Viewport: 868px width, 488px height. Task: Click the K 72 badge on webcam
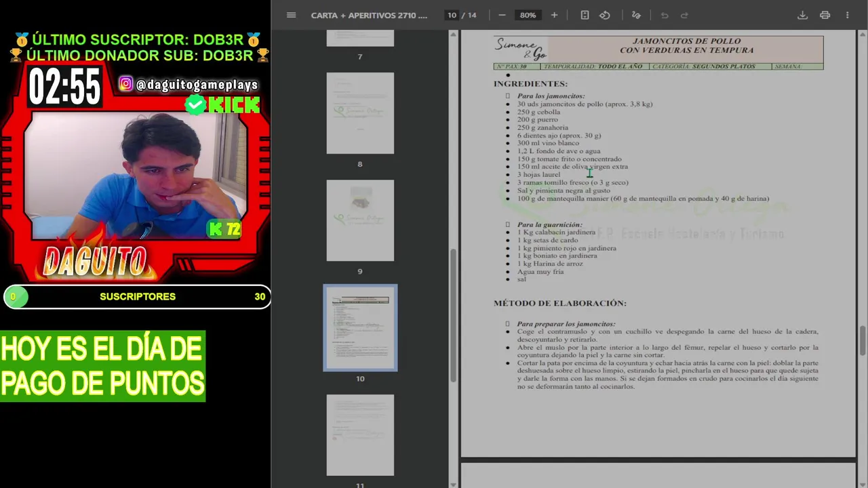click(x=224, y=230)
